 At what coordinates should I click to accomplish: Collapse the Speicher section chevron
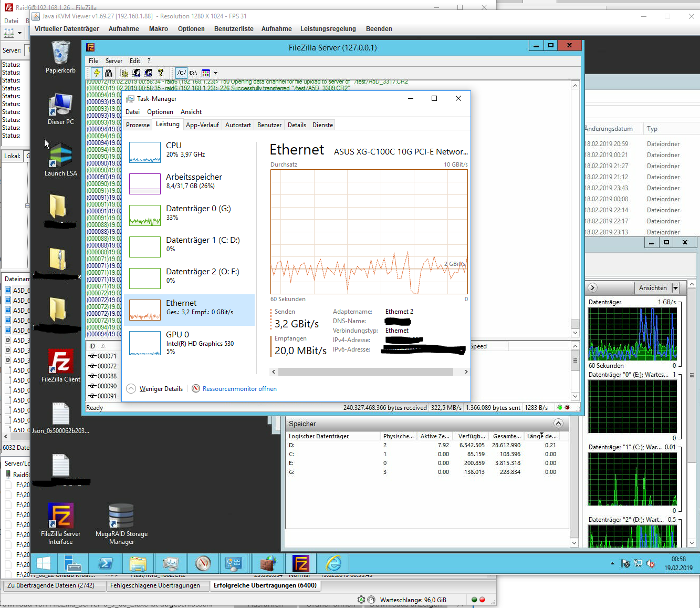click(x=559, y=424)
